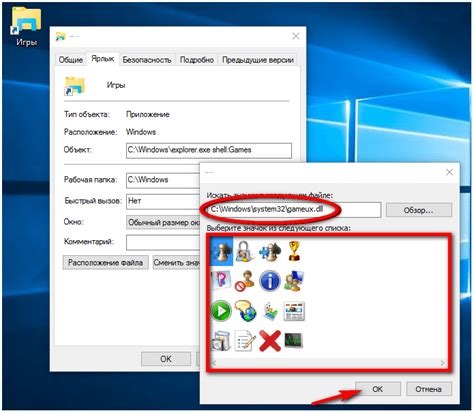The height and width of the screenshot is (413, 474).
Task: Click the Отмена cancel button
Action: click(429, 389)
